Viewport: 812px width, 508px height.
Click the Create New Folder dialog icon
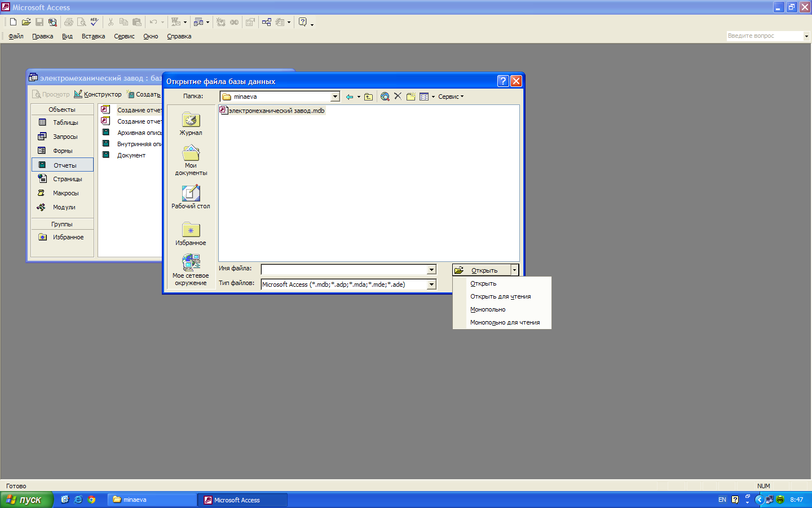pos(411,97)
